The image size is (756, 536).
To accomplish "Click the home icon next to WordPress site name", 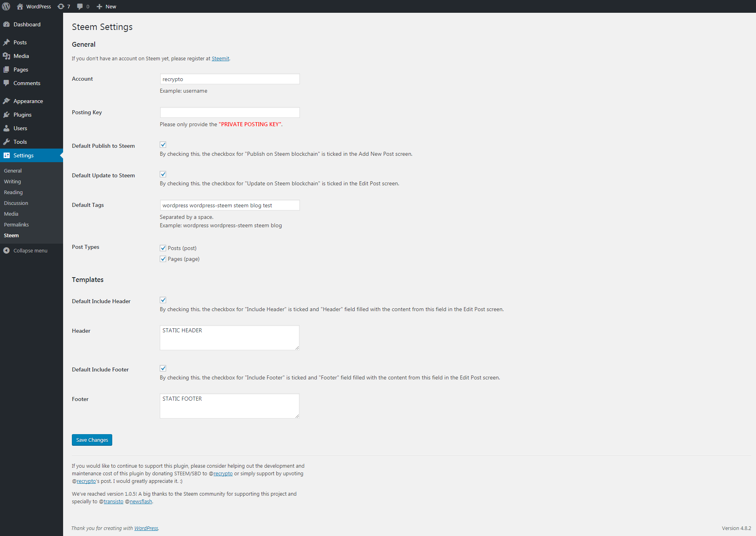I will [x=20, y=6].
